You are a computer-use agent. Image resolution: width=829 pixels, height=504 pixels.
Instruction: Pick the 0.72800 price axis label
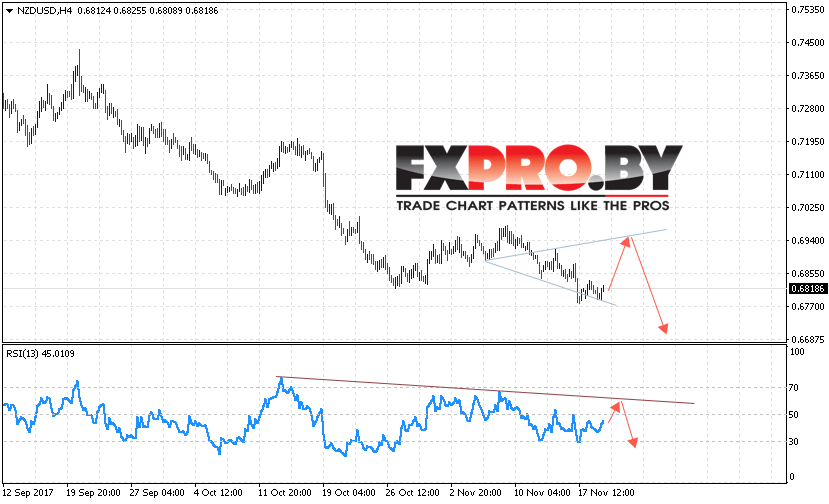pos(808,108)
